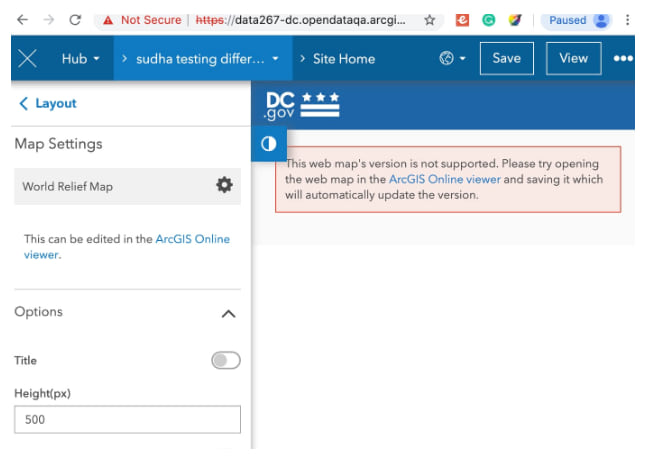This screenshot has width=647, height=474.
Task: Open World Relief Map gear settings
Action: (x=224, y=185)
